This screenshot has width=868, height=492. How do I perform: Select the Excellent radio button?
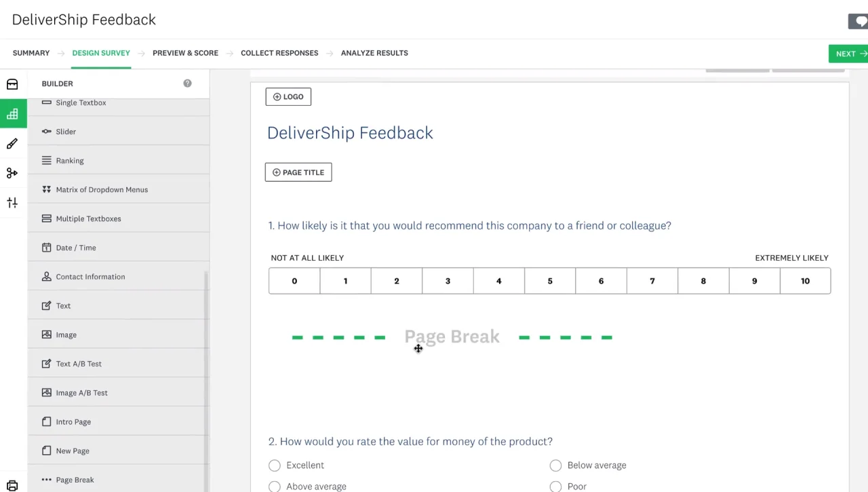pos(275,466)
